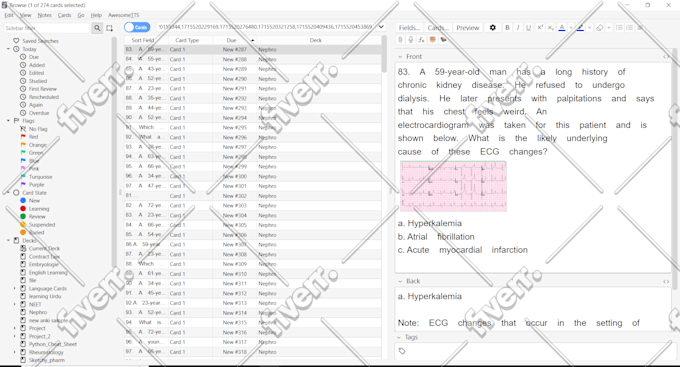Screen dimensions: 680x367
Task: Open the equations fx menu
Action: (421, 39)
